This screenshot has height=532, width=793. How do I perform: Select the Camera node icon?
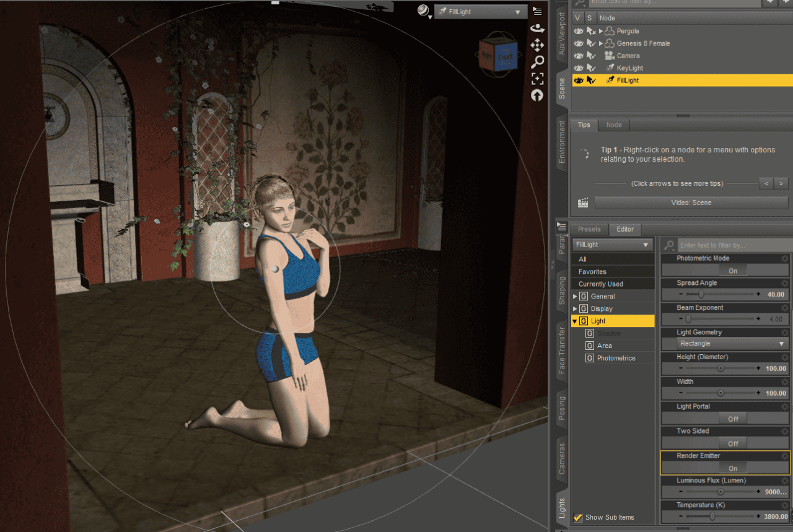coord(608,55)
